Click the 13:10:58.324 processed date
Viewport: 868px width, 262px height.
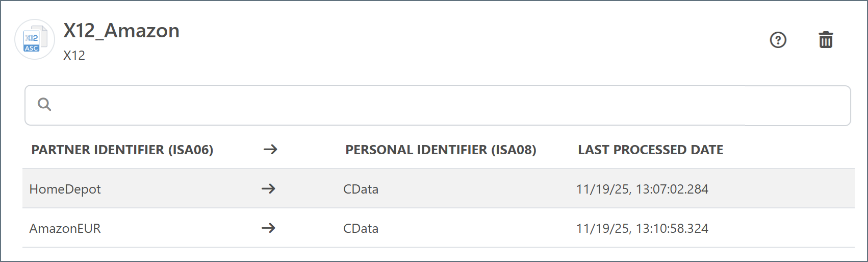(642, 228)
